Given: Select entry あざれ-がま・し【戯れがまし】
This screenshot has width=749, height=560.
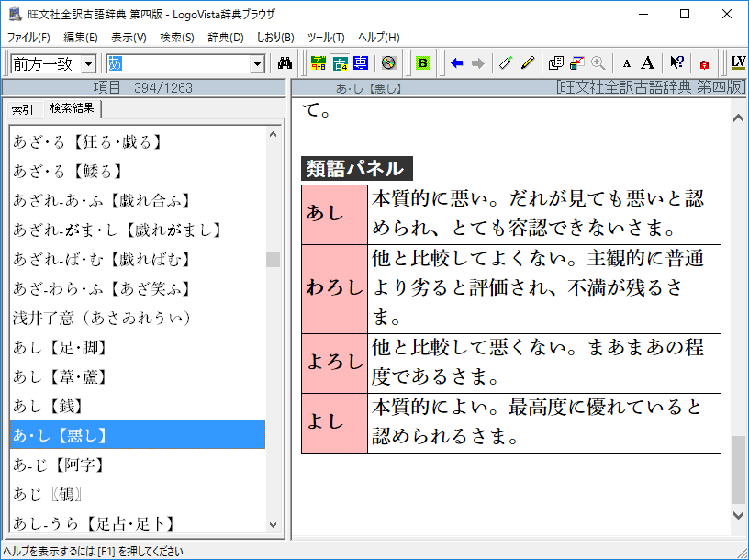Looking at the screenshot, I should click(x=138, y=230).
